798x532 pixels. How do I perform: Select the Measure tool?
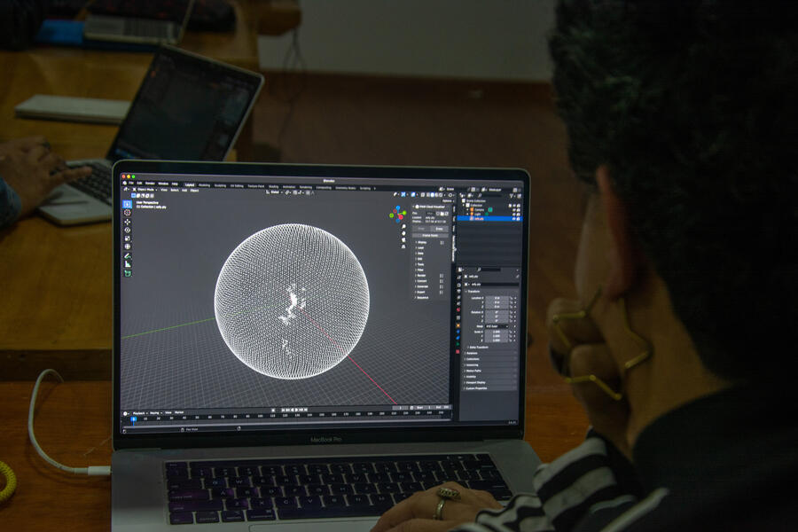pyautogui.click(x=127, y=264)
